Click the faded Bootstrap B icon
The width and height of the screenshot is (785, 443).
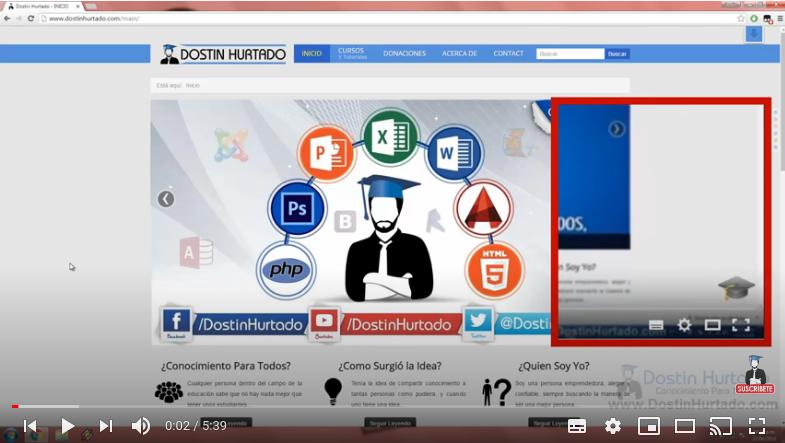click(345, 221)
